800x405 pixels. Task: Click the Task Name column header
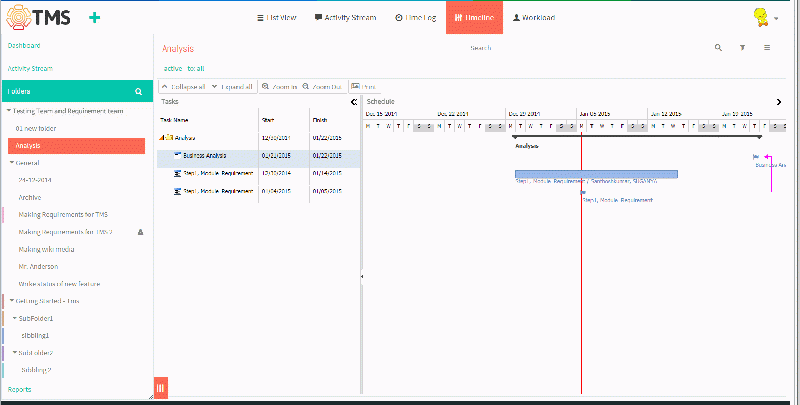tap(174, 120)
